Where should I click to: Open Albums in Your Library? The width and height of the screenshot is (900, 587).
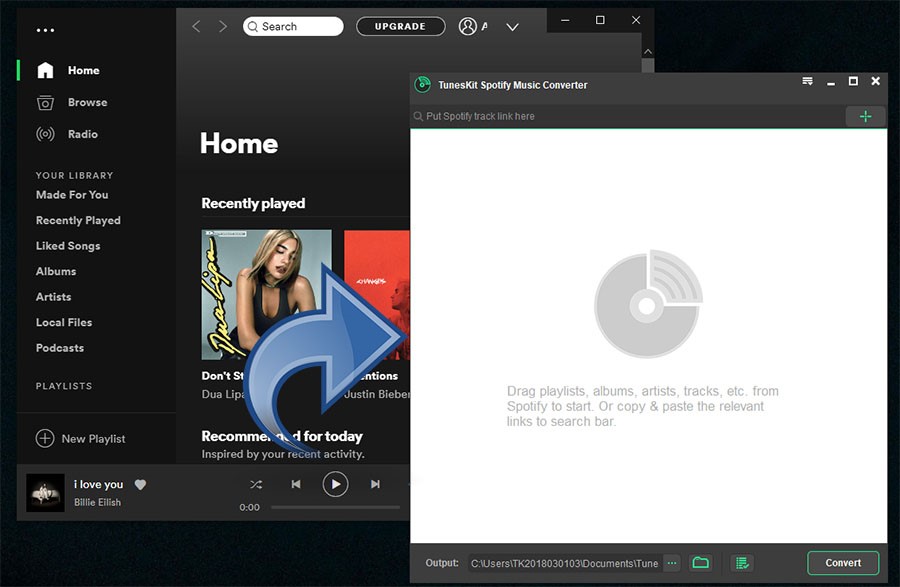56,271
